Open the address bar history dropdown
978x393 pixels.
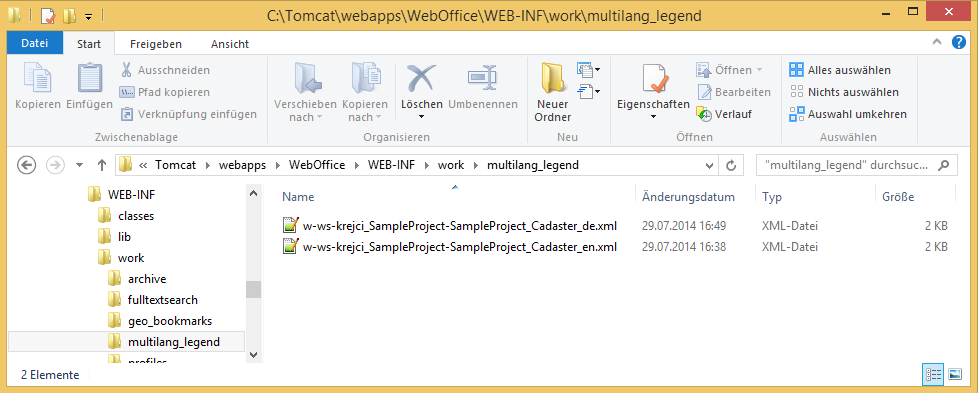pos(709,166)
